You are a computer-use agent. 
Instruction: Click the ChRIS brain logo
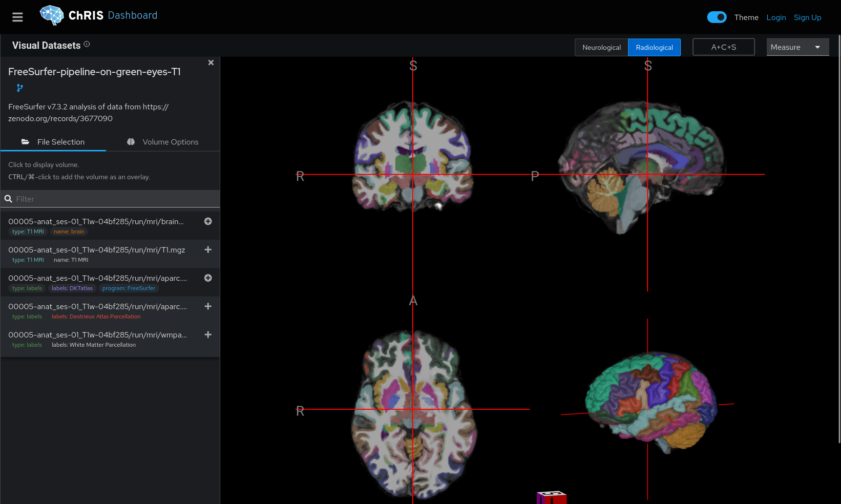coord(52,16)
